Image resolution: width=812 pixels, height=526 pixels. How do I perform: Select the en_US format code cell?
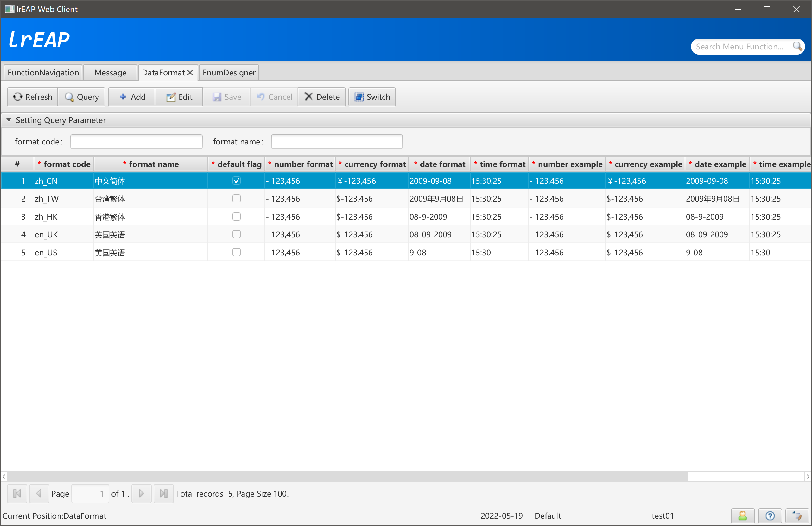64,253
